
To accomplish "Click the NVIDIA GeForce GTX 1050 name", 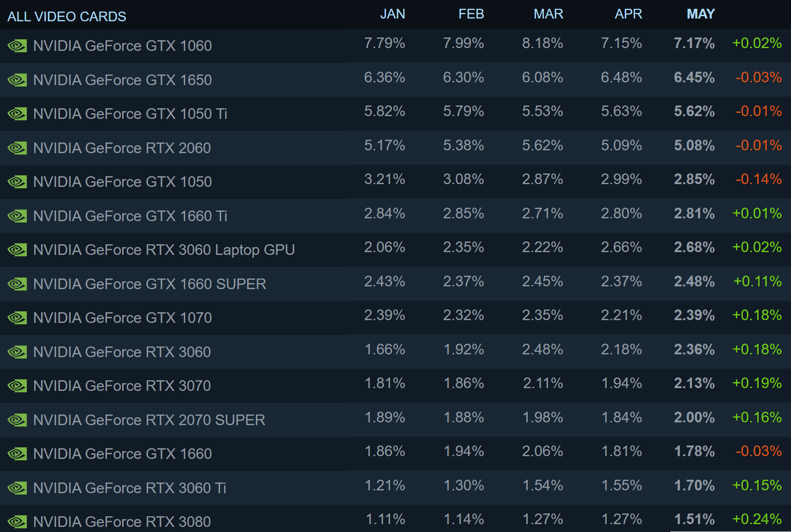I will pyautogui.click(x=123, y=182).
